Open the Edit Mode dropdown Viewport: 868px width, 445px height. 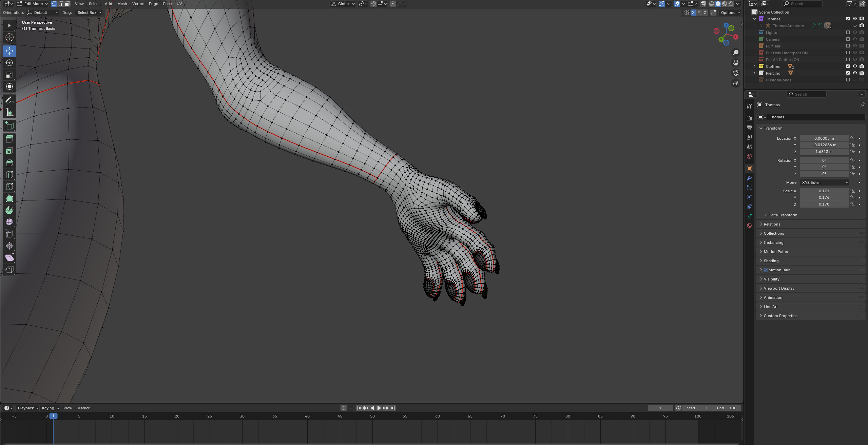click(33, 4)
